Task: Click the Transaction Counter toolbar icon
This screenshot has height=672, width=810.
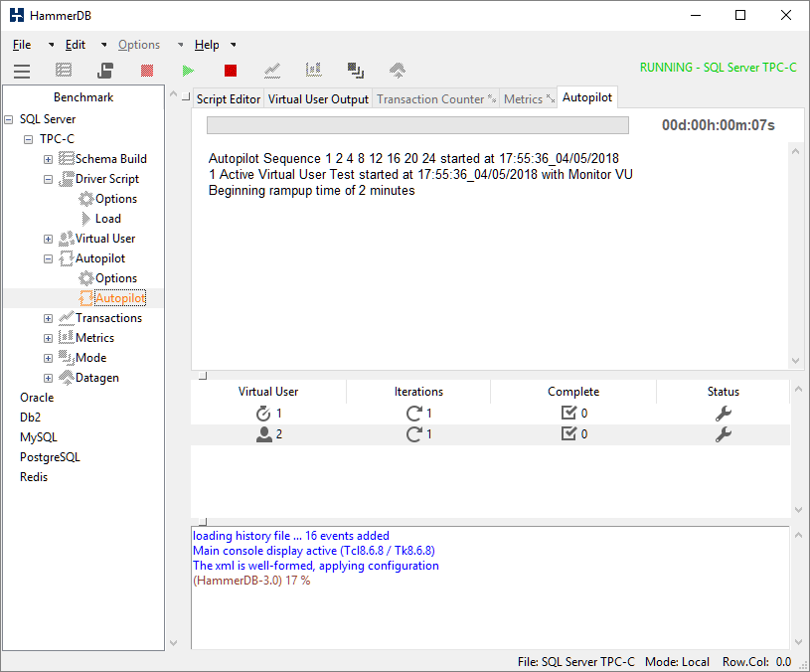Action: click(272, 71)
